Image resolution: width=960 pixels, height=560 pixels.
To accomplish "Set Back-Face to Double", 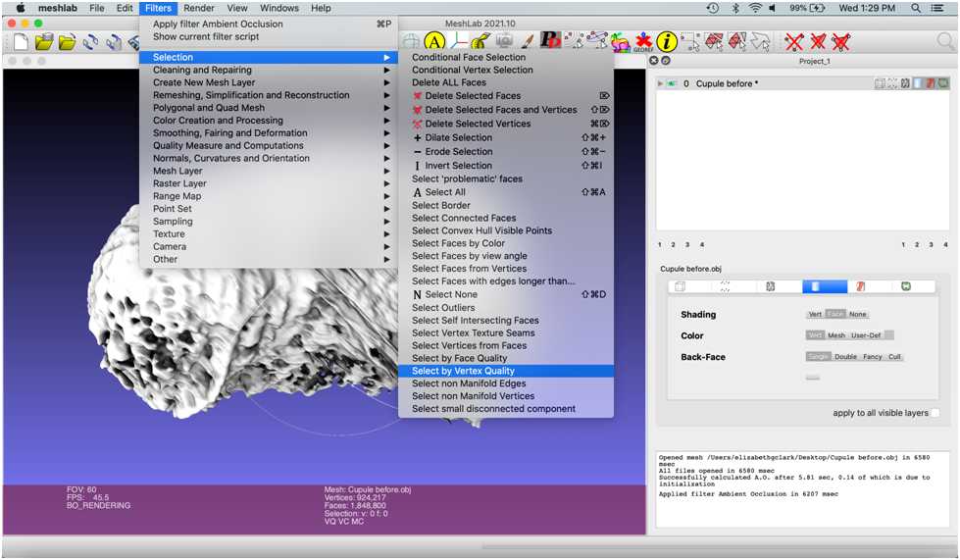I will tap(845, 357).
